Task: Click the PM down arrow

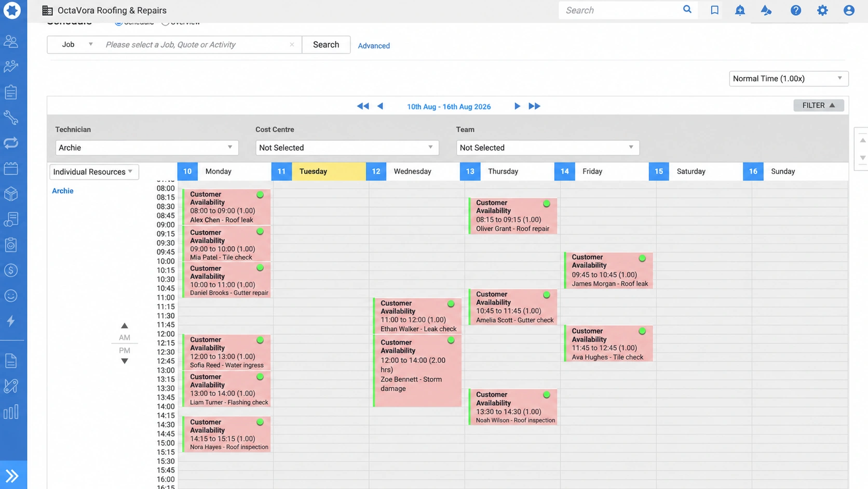Action: click(125, 361)
